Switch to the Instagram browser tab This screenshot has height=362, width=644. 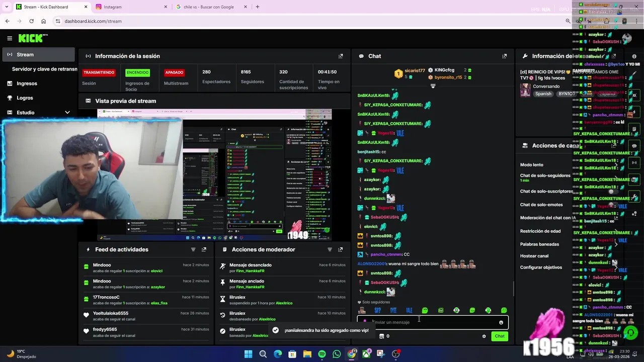[131, 7]
